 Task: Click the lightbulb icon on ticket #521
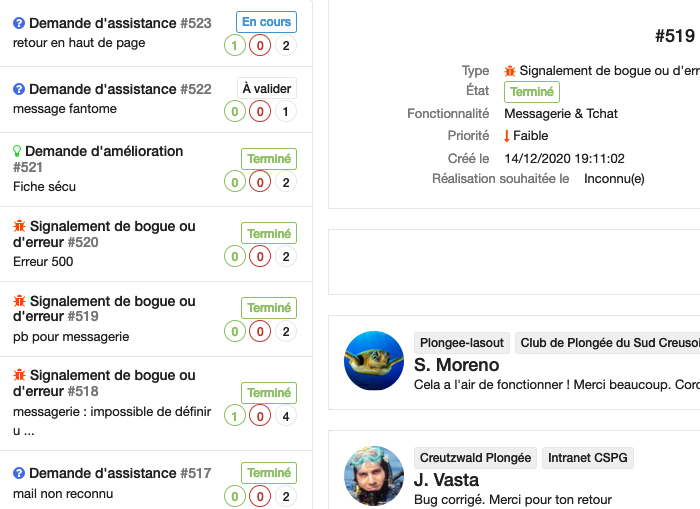coord(17,151)
